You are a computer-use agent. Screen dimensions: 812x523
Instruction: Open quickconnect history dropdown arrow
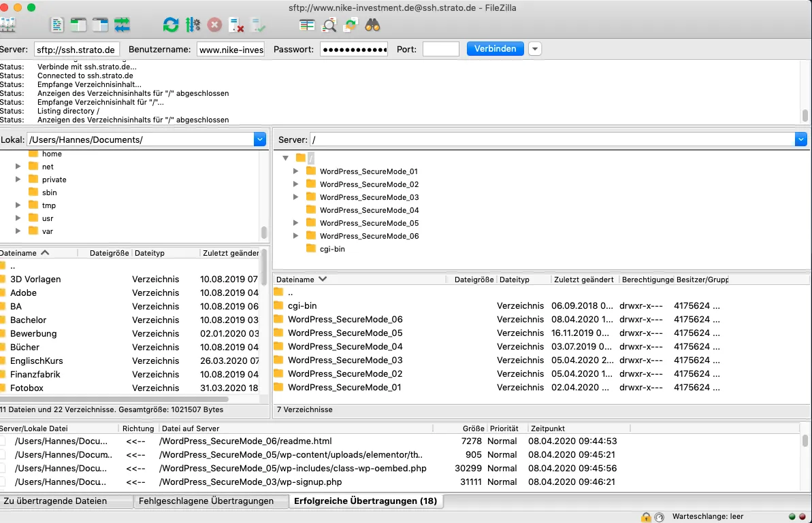[x=535, y=48]
